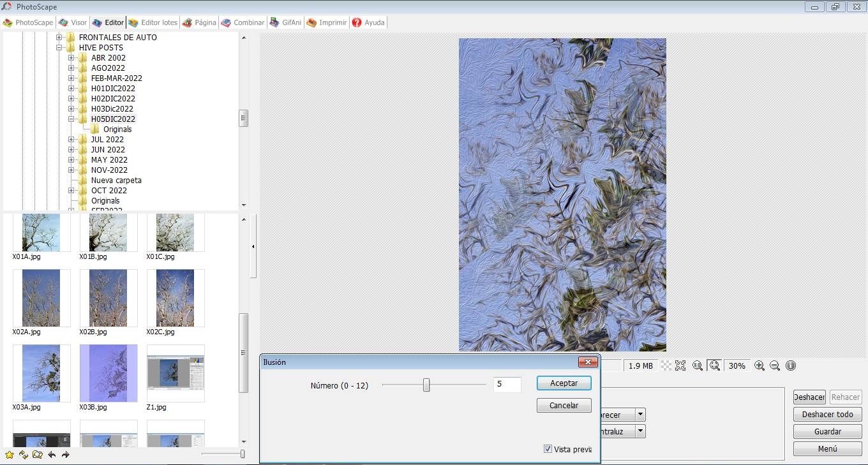Expand the JUL 2022 folder node
Screen dimensions: 868x465
point(71,139)
